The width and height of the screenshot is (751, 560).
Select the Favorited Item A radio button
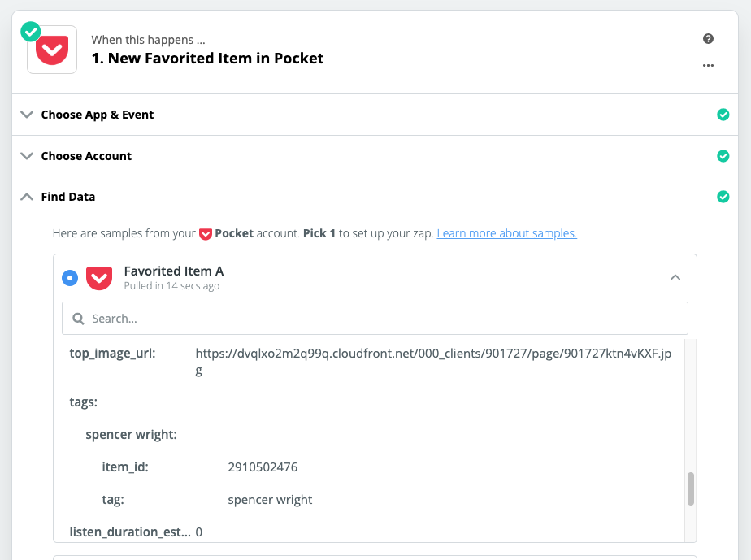tap(70, 278)
